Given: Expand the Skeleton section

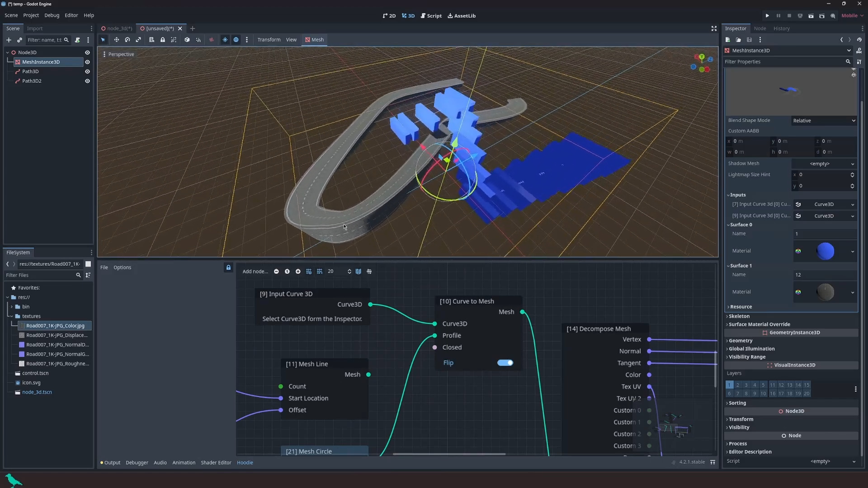Looking at the screenshot, I should coord(739,316).
